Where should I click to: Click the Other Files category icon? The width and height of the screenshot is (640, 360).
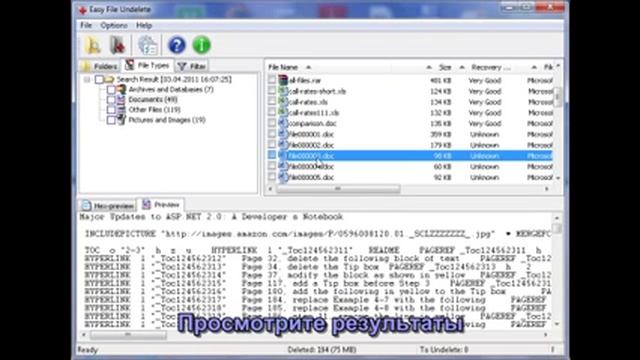[121, 109]
